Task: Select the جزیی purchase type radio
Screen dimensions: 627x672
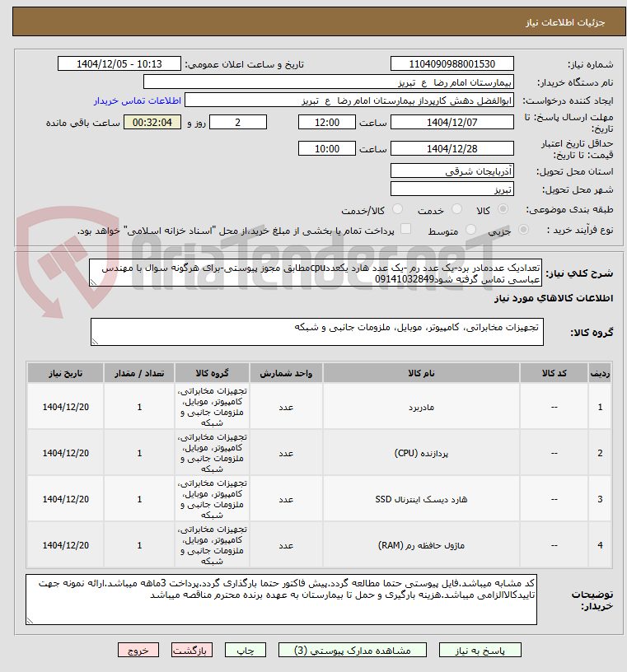Action: [523, 230]
